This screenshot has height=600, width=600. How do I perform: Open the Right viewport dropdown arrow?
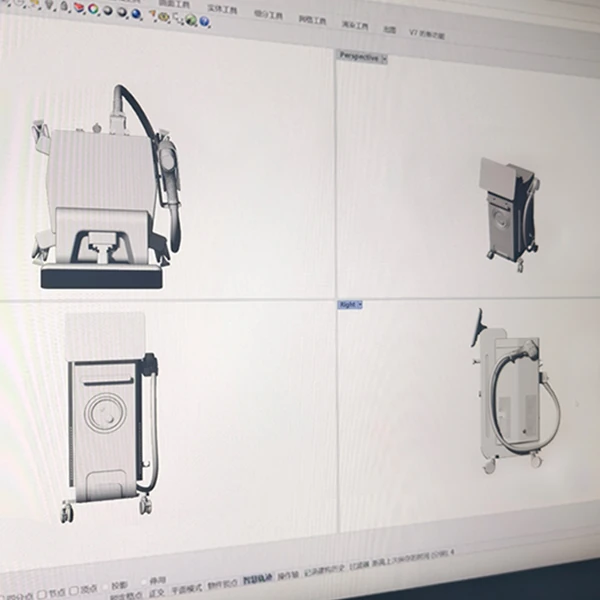click(x=359, y=304)
